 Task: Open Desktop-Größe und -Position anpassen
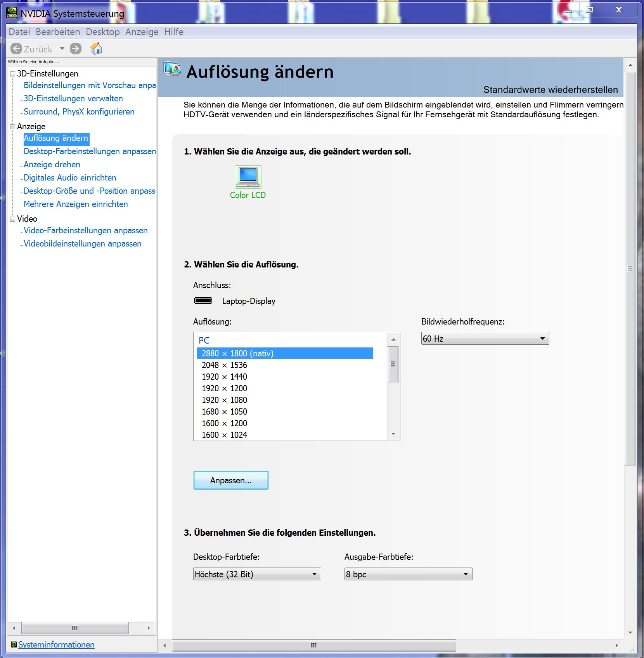click(90, 191)
